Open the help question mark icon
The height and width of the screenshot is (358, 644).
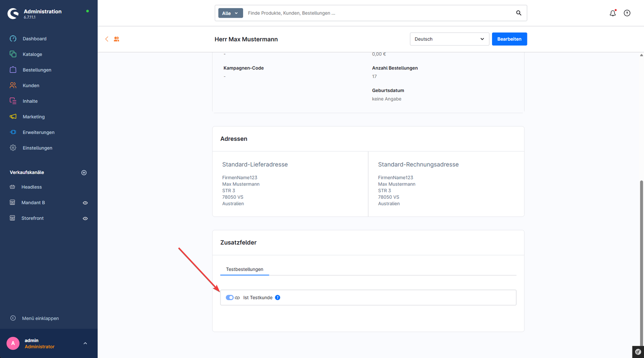[627, 13]
